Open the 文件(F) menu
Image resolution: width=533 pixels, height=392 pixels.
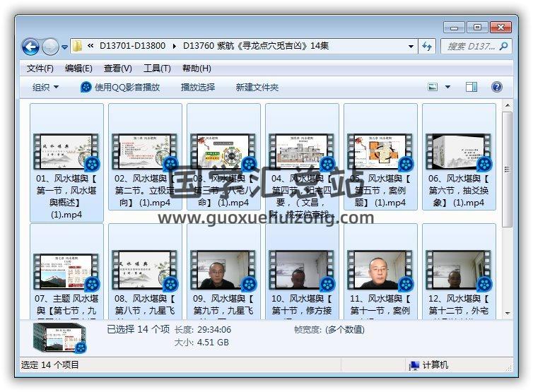point(40,69)
